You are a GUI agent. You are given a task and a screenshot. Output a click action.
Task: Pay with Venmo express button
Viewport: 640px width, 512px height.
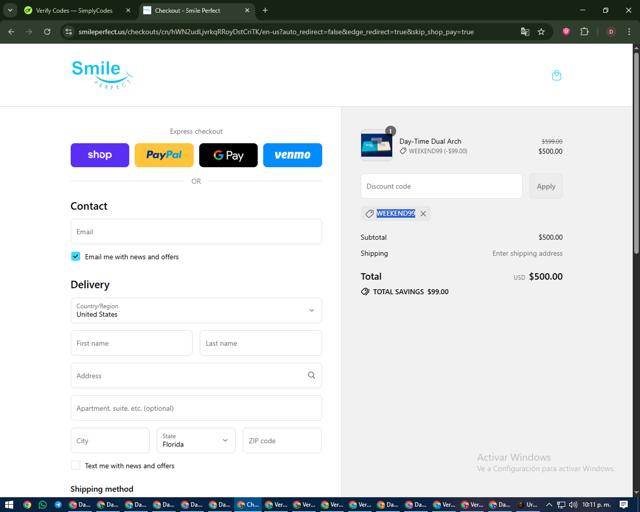pos(292,155)
